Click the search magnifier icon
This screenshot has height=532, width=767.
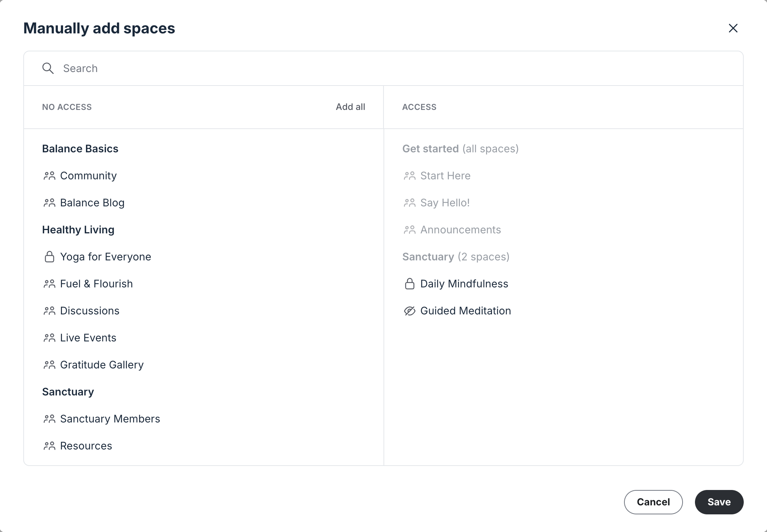[x=48, y=68]
